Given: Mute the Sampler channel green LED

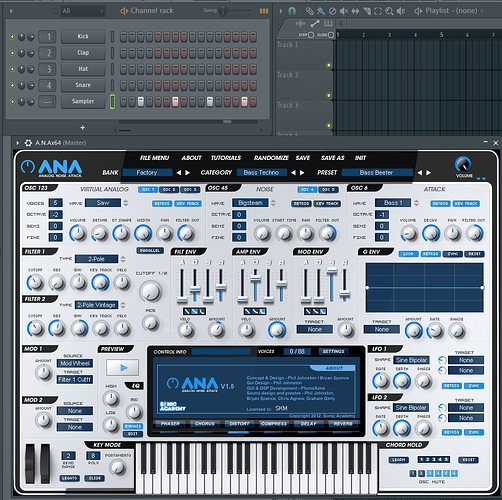Looking at the screenshot, I should (x=12, y=101).
